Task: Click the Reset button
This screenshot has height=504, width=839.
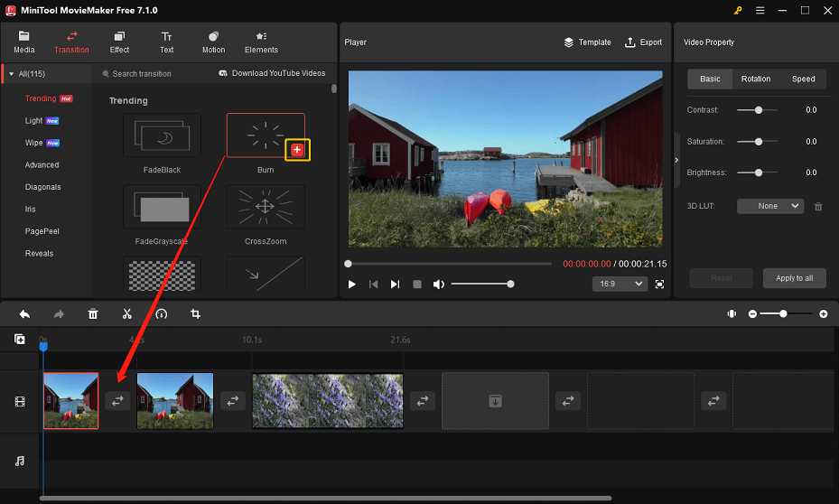Action: [x=722, y=278]
